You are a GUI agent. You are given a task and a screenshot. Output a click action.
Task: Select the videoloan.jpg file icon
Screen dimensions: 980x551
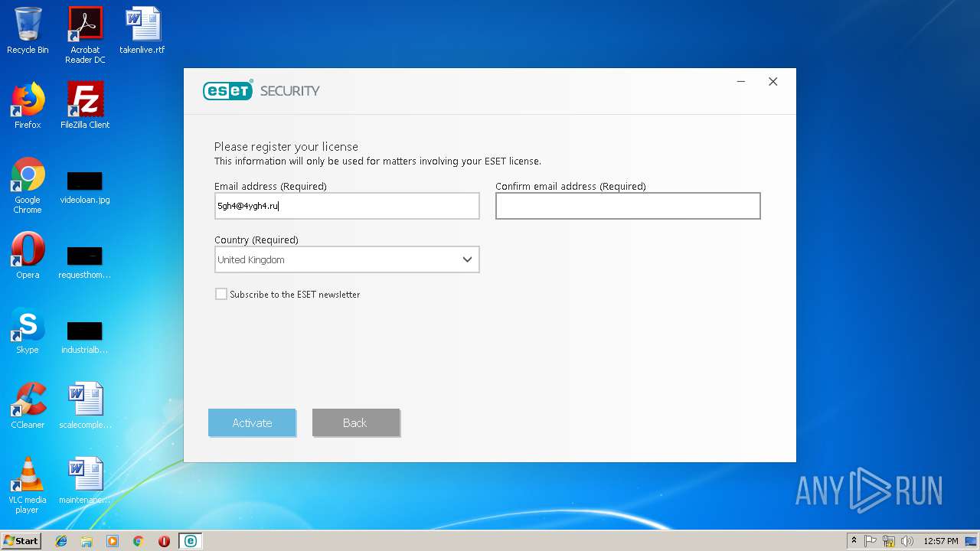(85, 187)
